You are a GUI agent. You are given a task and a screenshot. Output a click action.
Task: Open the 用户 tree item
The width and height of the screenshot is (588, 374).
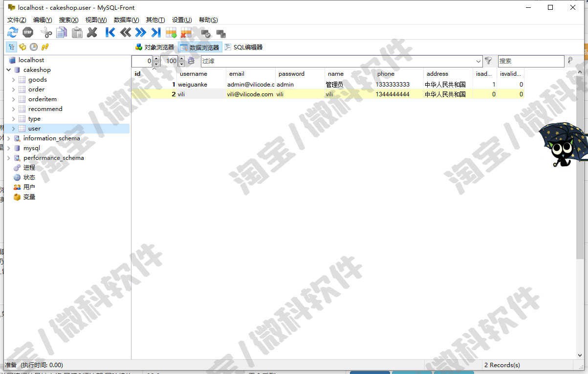pos(29,187)
